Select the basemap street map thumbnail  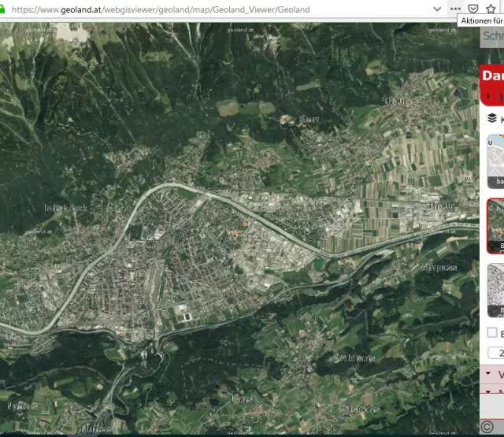(495, 160)
